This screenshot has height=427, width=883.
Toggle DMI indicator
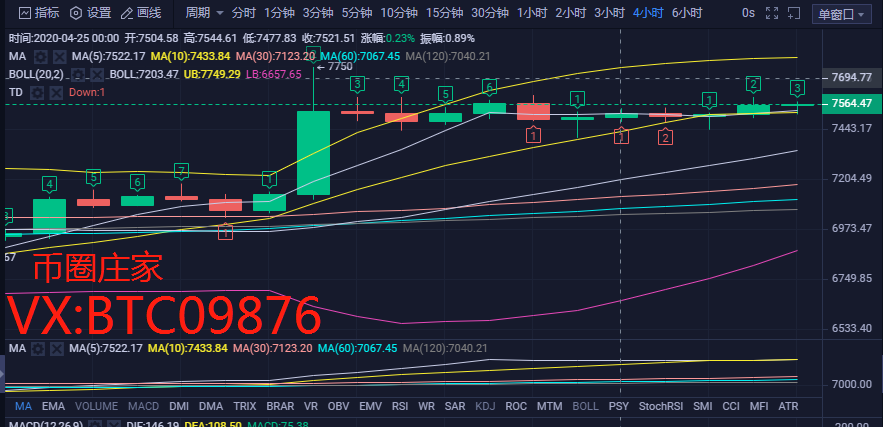pyautogui.click(x=179, y=406)
